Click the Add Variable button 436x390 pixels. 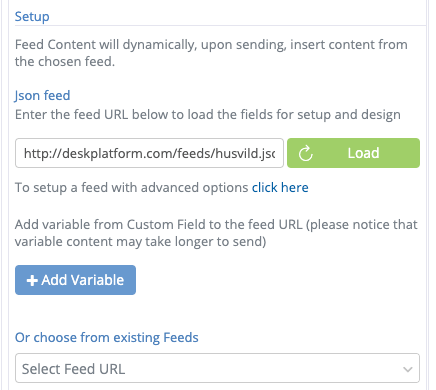tap(75, 280)
